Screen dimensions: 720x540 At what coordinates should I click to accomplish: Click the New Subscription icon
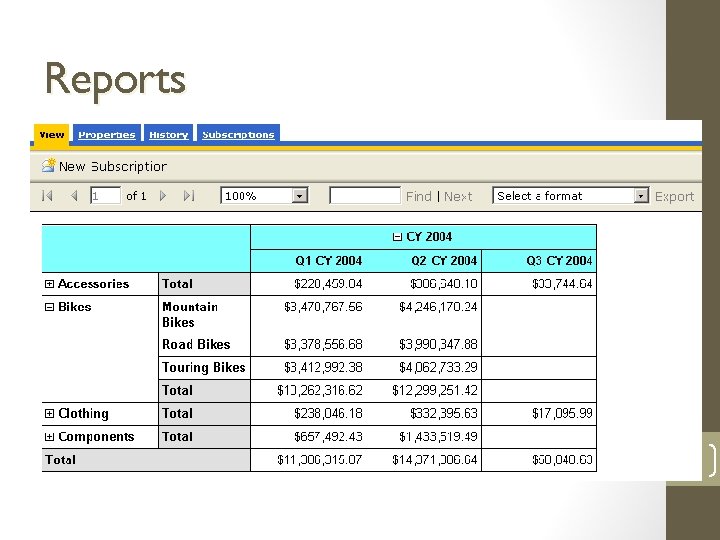[49, 165]
